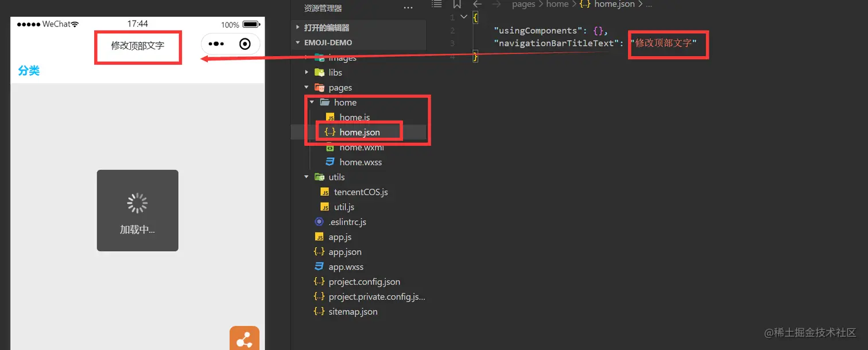Open sitemap.json file
868x350 pixels.
(353, 311)
